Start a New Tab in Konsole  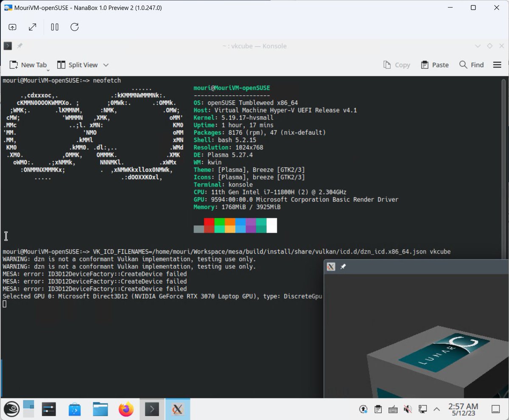[x=28, y=64]
